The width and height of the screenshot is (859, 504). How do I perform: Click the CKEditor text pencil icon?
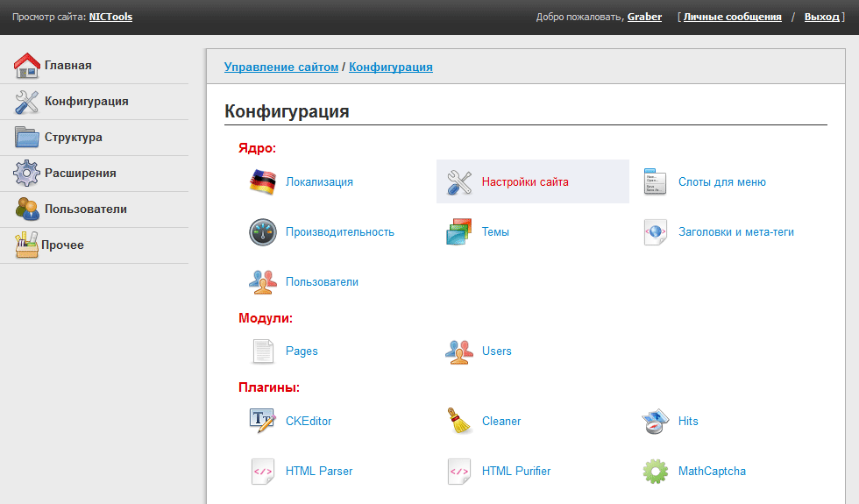(x=263, y=421)
